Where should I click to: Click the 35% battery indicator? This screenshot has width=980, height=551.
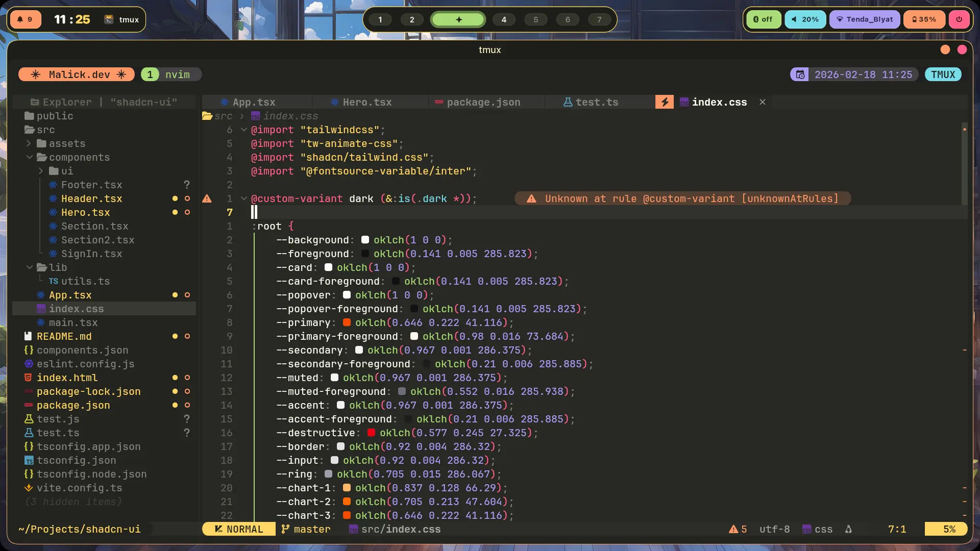pyautogui.click(x=924, y=19)
